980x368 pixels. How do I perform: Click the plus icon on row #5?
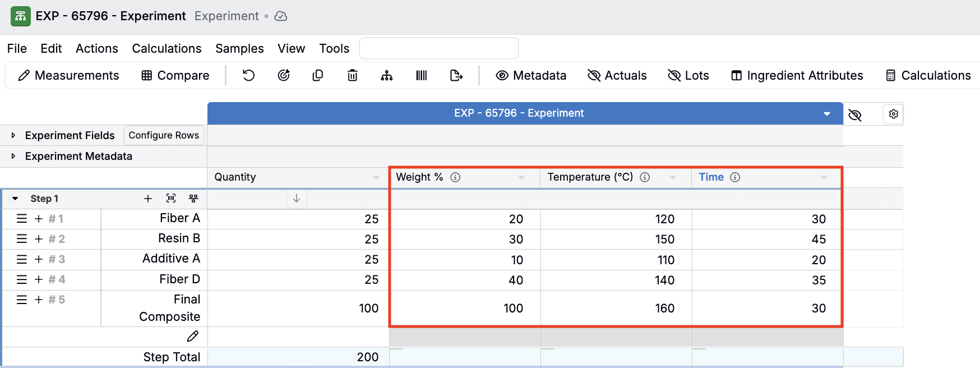39,300
